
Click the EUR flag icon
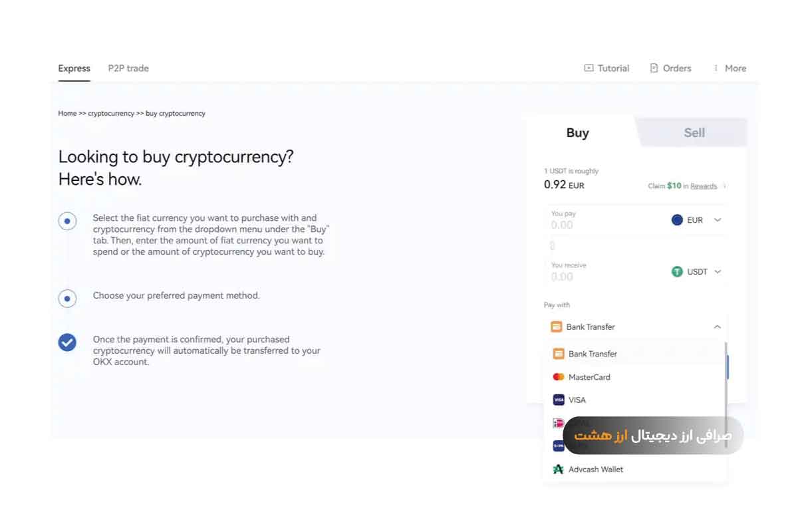[x=677, y=220]
